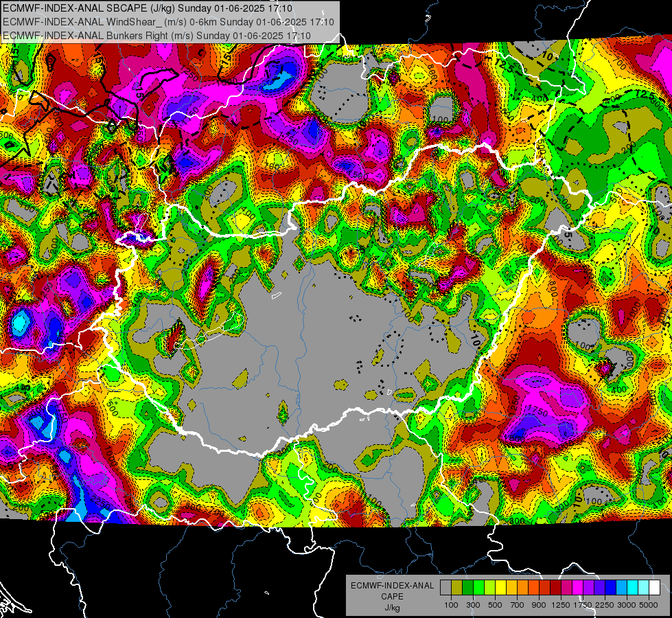
Task: Pick the magenta legend swatch before 1750
Action: click(578, 587)
